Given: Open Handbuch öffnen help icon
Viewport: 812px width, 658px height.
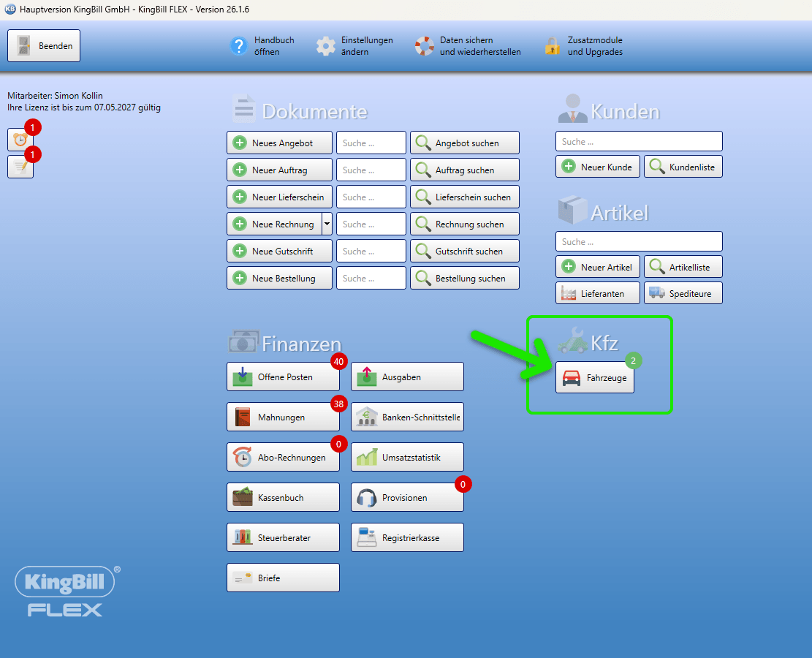Looking at the screenshot, I should tap(239, 46).
